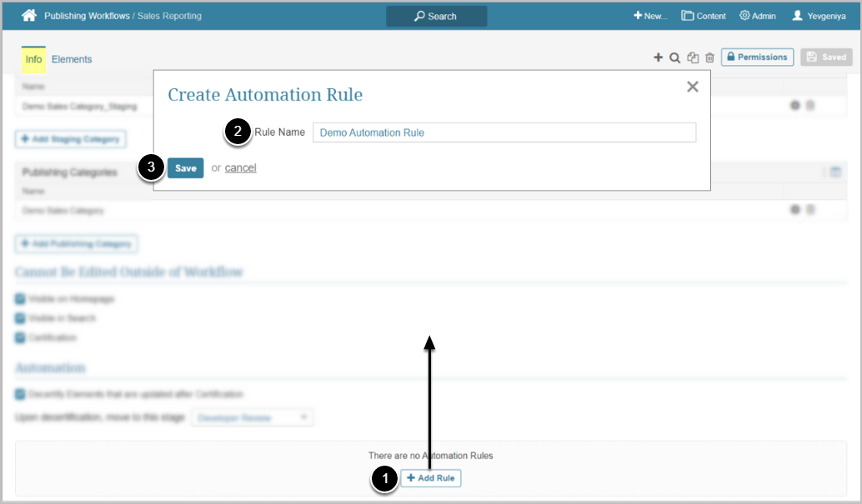Toggle Visible in Search checkbox
The height and width of the screenshot is (504, 862).
click(20, 318)
